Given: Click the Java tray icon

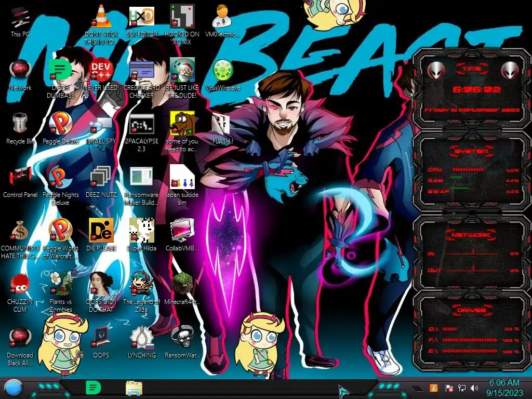Looking at the screenshot, I should click(x=434, y=388).
